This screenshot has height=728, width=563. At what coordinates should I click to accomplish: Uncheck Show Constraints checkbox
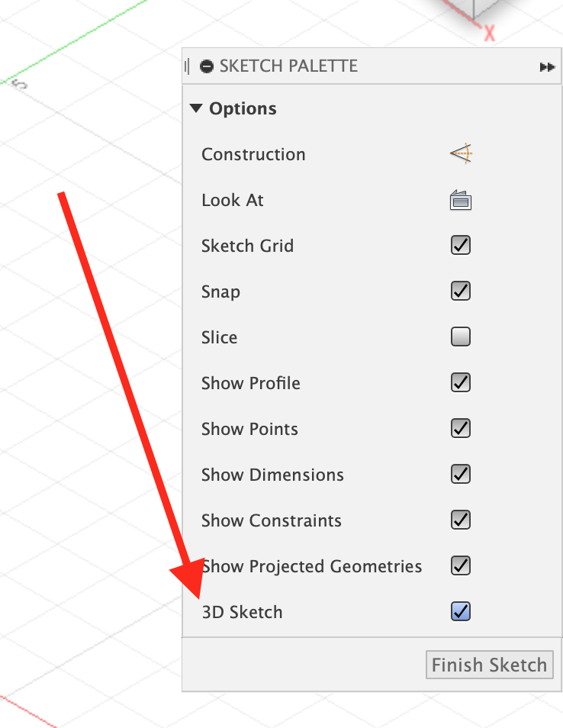coord(461,520)
